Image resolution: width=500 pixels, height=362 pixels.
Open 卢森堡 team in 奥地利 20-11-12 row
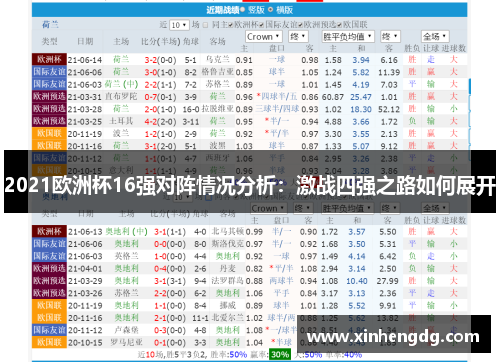(x=126, y=330)
